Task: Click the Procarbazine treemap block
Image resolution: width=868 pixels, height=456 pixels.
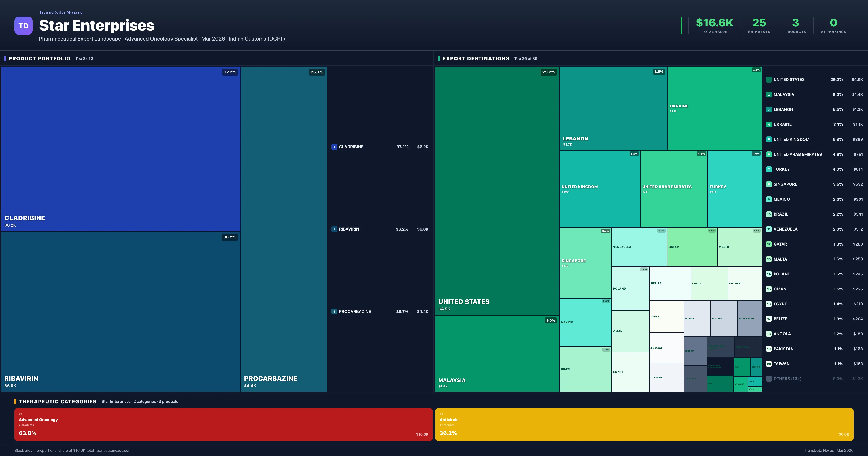Action: (284, 229)
